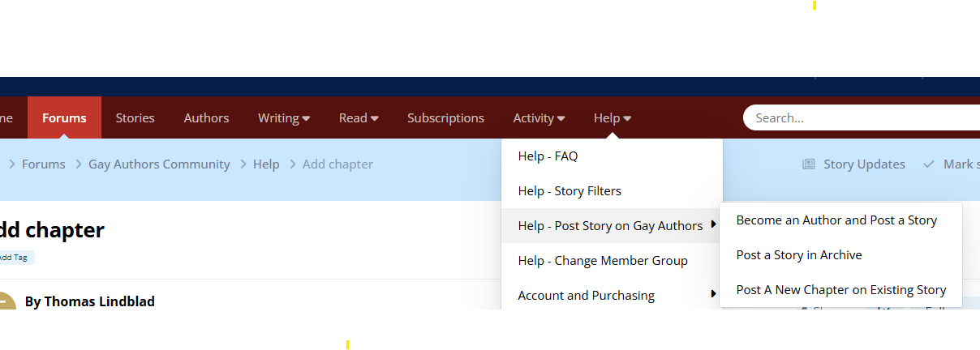Choose Help - Story Filters from menu
The width and height of the screenshot is (980, 350).
pos(570,191)
